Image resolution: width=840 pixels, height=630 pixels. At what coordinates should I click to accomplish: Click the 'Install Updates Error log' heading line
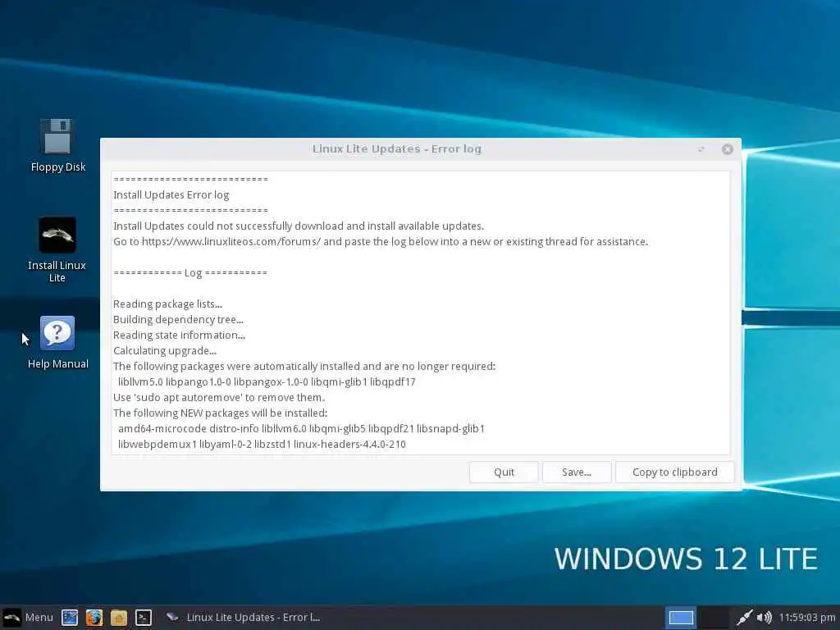coord(171,195)
